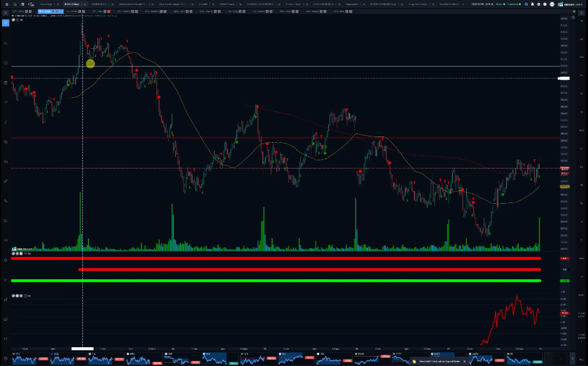Click orange icon on SPY - Daily tab

109,11
